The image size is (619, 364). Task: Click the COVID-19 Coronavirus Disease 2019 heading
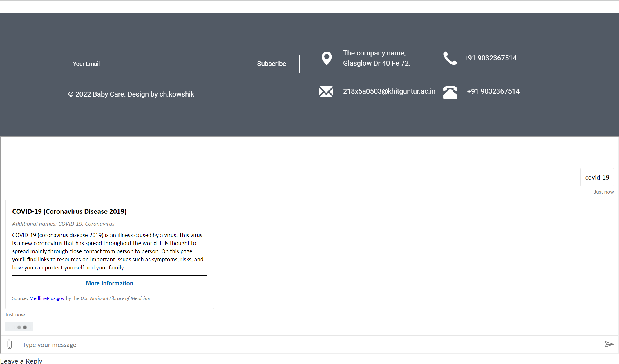69,211
